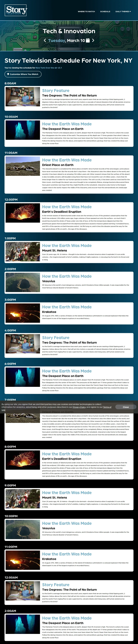
Task: Click 'New York Over the air 43.1' text
Action: 49,68
